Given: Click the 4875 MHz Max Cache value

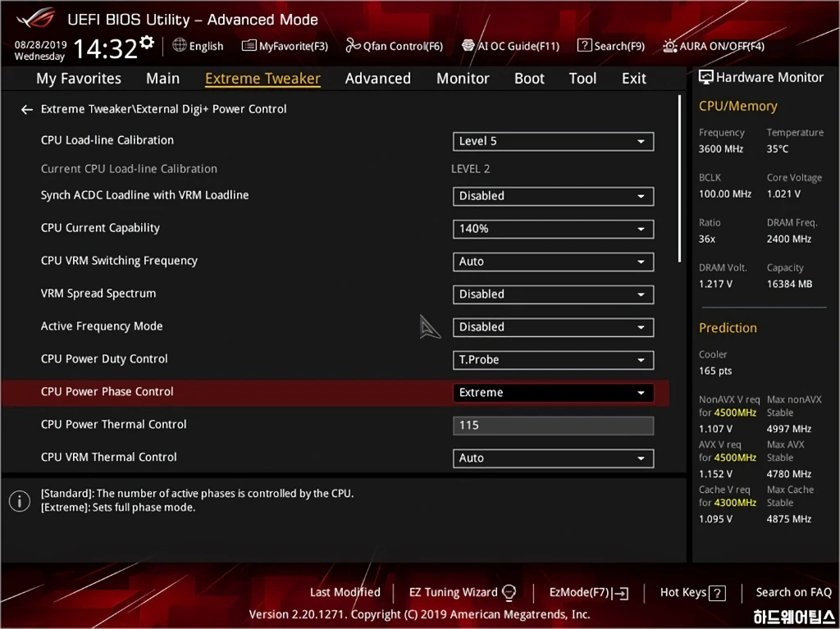Looking at the screenshot, I should point(788,518).
